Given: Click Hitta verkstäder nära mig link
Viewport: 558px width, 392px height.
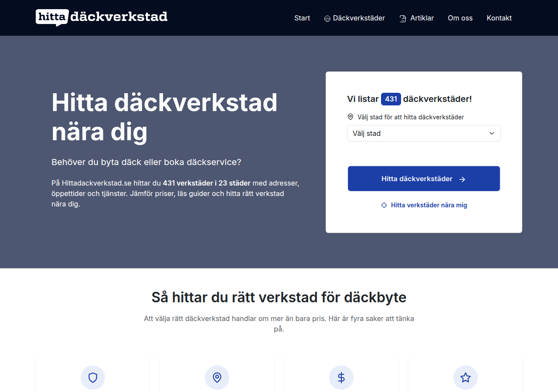Looking at the screenshot, I should (424, 205).
